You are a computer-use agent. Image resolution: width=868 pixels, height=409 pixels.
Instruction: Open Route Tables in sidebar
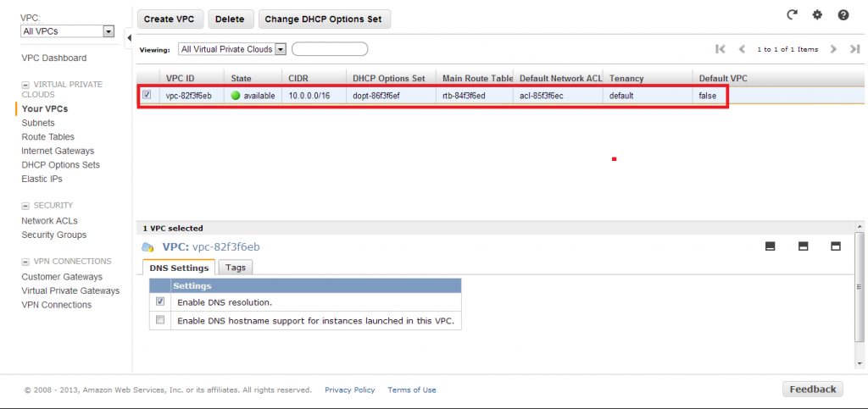[47, 136]
